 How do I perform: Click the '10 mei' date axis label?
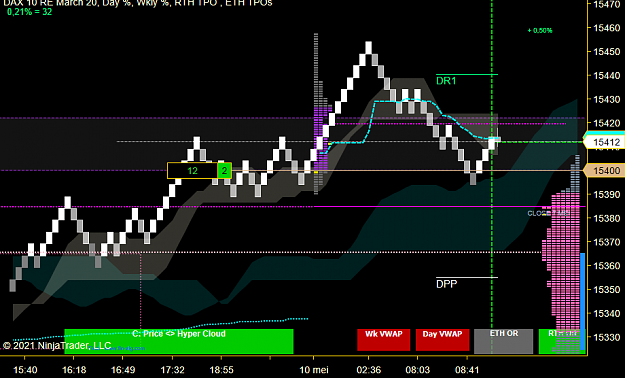click(314, 370)
